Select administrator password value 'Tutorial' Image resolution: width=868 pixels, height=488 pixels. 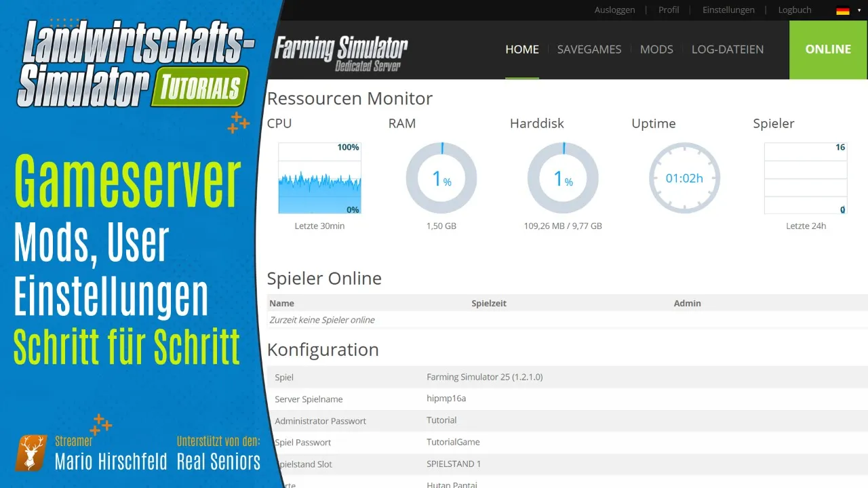coord(441,420)
